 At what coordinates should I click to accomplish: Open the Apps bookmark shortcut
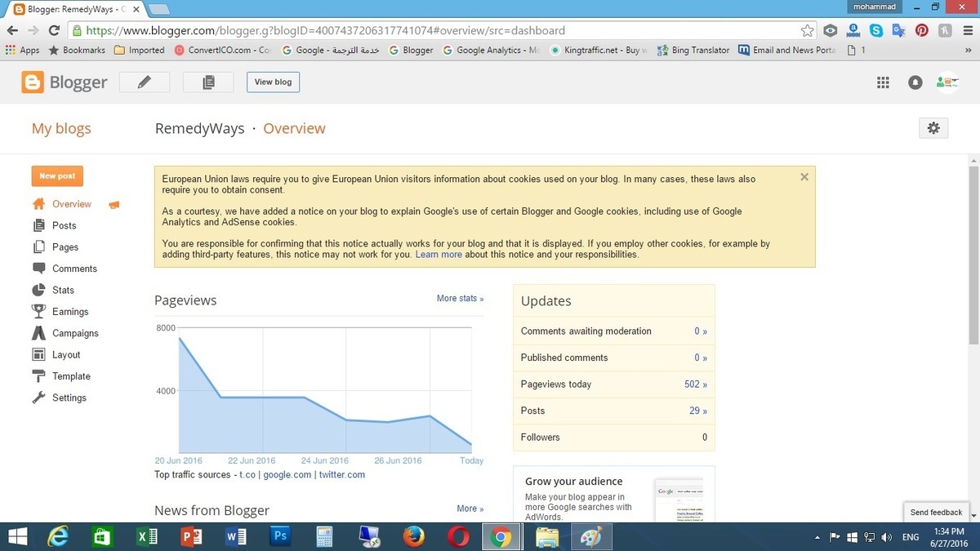tap(22, 50)
